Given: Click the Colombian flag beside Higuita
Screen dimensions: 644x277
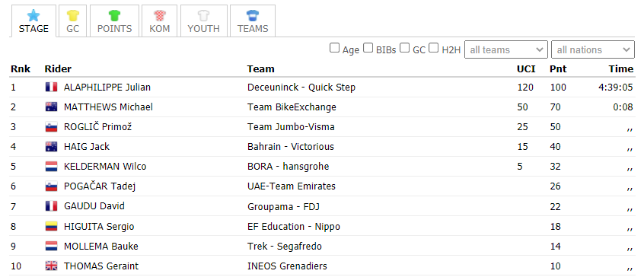Looking at the screenshot, I should 51,227.
